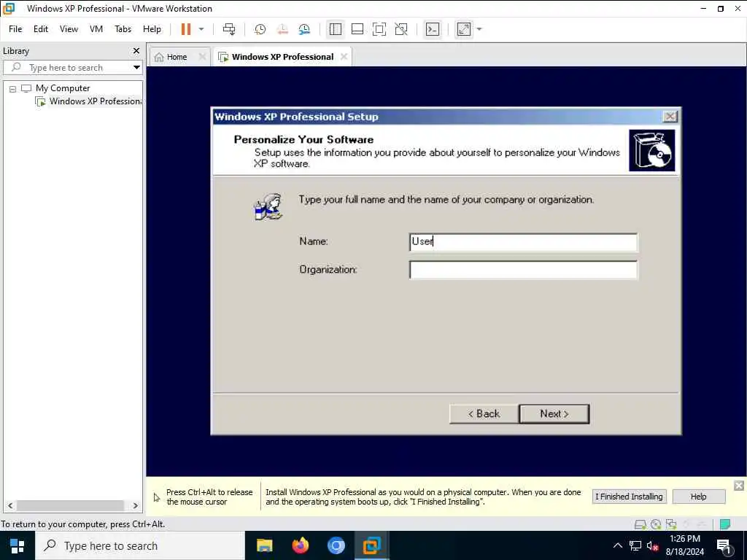Close the Windows XP Professional tab

click(x=344, y=57)
